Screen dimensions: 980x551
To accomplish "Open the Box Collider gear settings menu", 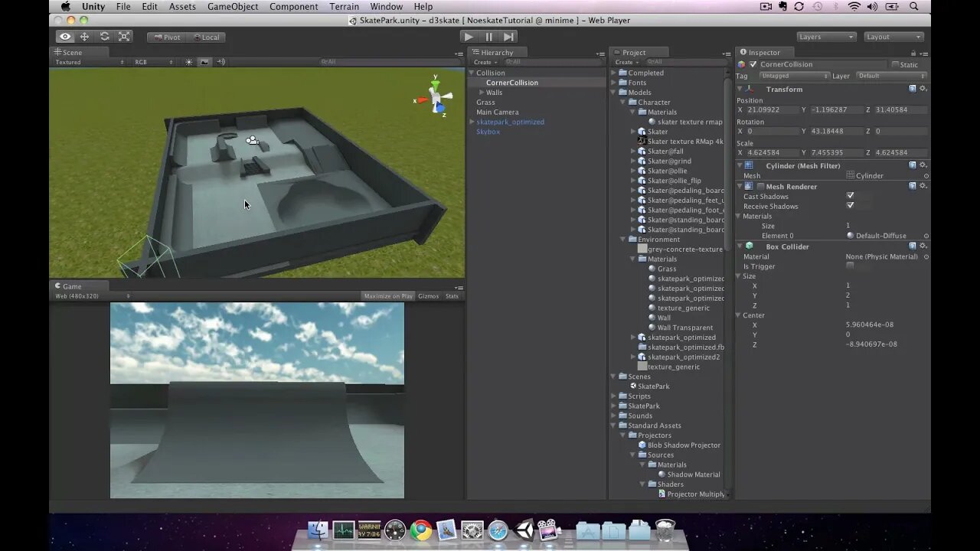I will coord(923,246).
